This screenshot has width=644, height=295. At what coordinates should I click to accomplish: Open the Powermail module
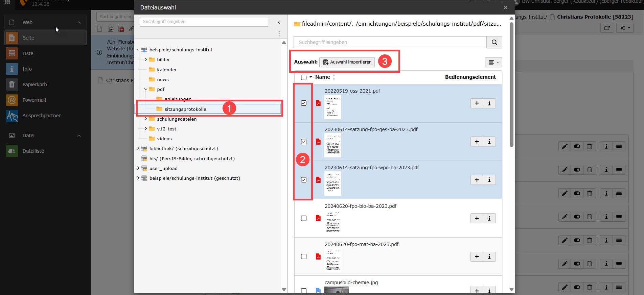(x=34, y=100)
